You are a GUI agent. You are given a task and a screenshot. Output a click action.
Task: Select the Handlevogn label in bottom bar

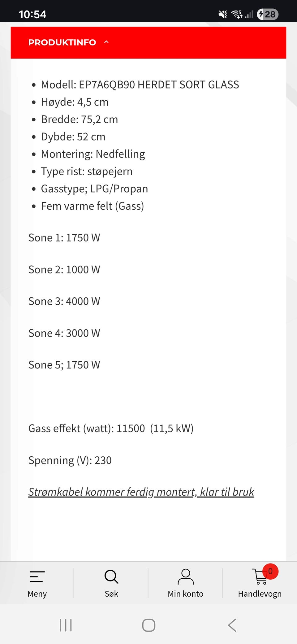point(260,594)
